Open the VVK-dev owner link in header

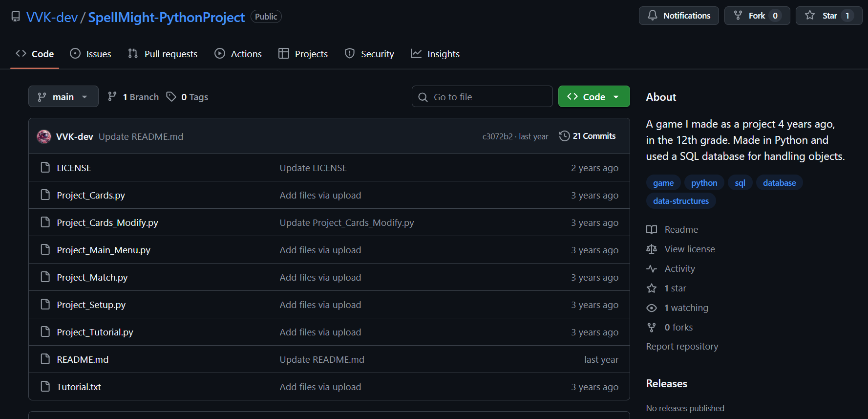coord(52,17)
